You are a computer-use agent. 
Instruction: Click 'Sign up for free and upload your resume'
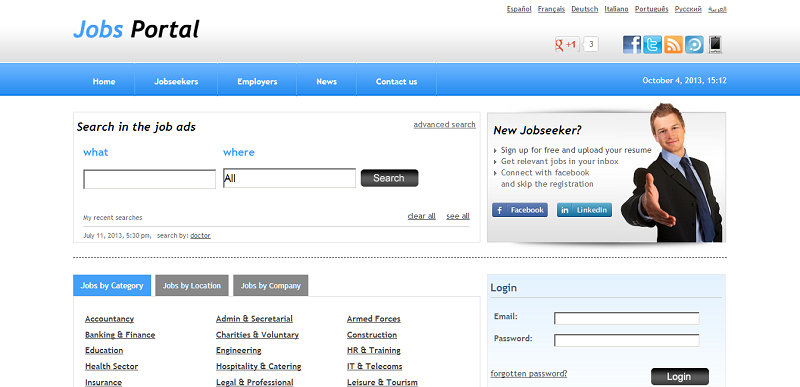click(576, 150)
